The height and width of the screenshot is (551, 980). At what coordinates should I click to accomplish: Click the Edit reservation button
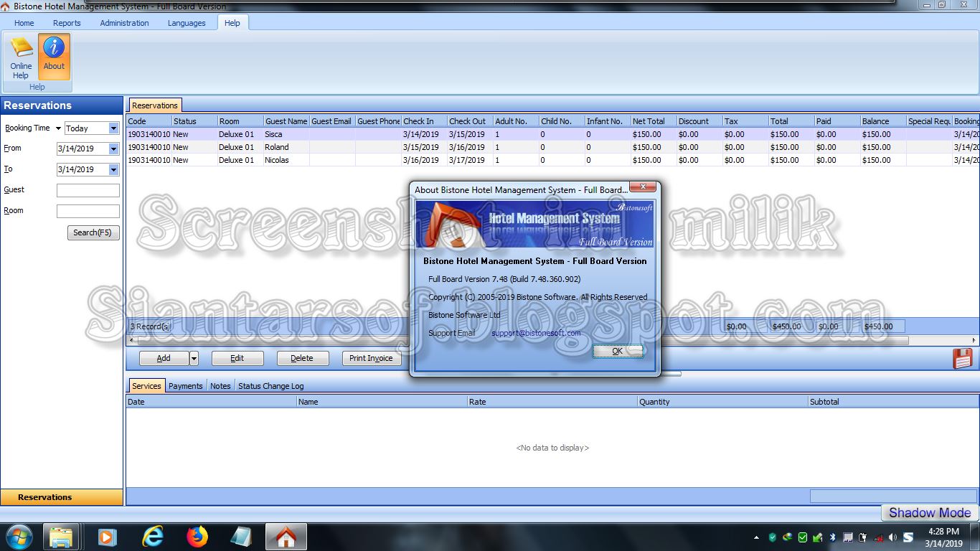coord(237,358)
